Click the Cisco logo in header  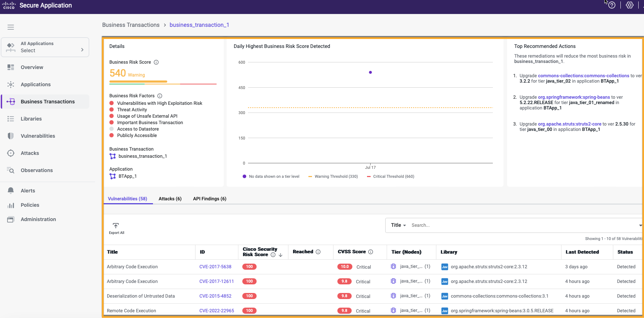click(9, 5)
